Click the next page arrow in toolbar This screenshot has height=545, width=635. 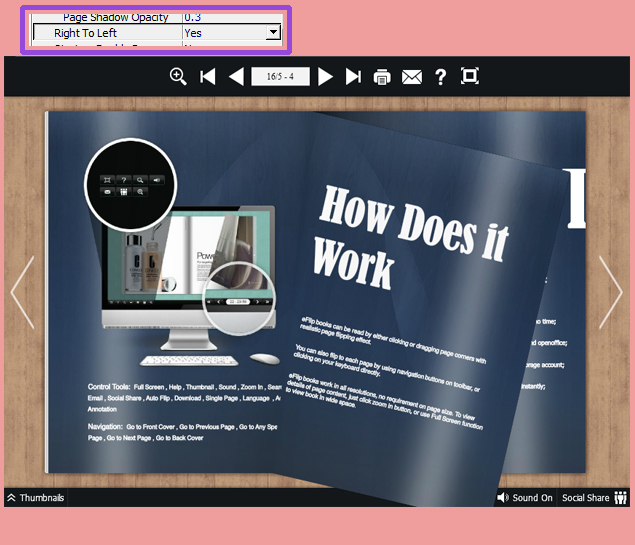point(325,77)
